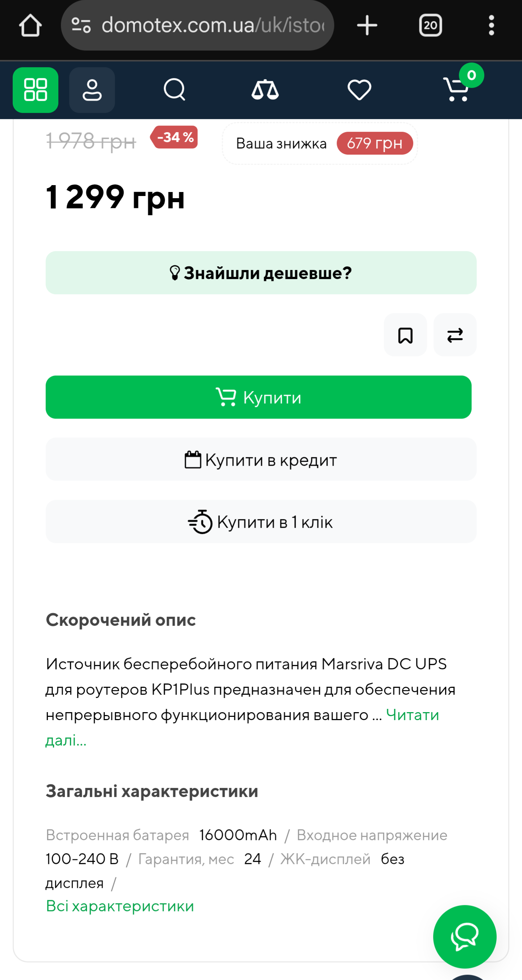The image size is (522, 980).
Task: Bookmark this product
Action: [405, 335]
